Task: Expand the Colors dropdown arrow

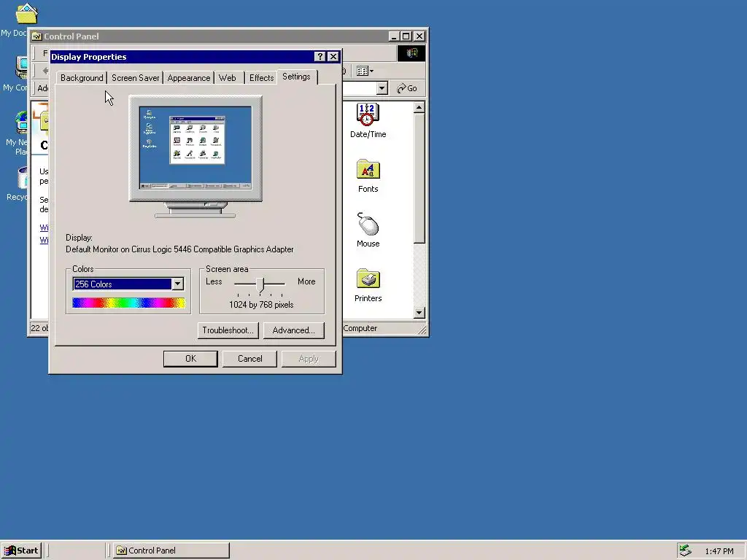Action: click(177, 284)
